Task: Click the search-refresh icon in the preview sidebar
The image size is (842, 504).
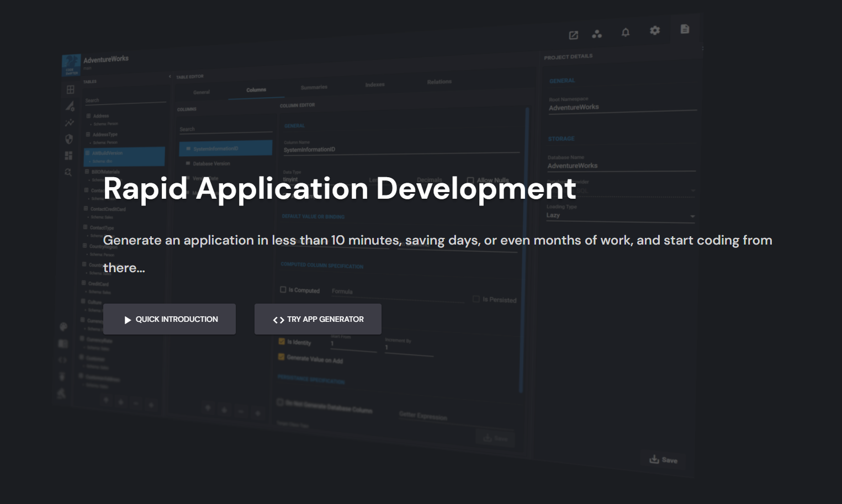Action: pyautogui.click(x=68, y=172)
